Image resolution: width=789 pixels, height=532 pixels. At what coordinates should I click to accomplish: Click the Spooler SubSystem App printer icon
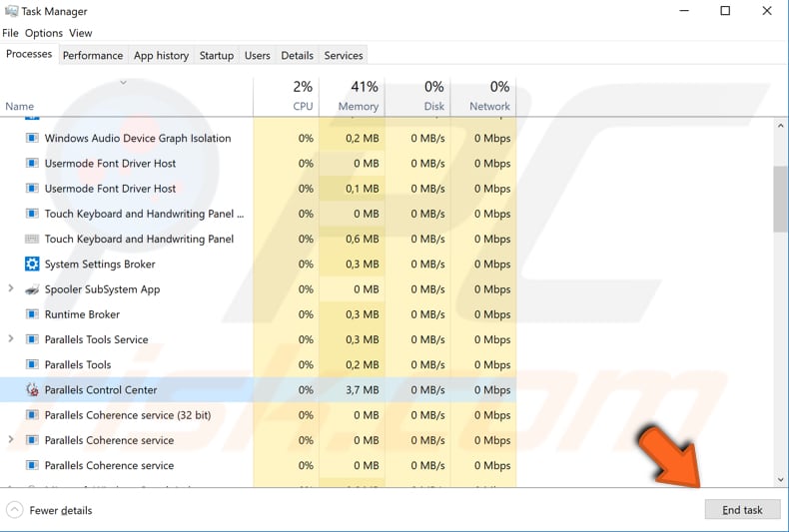32,289
